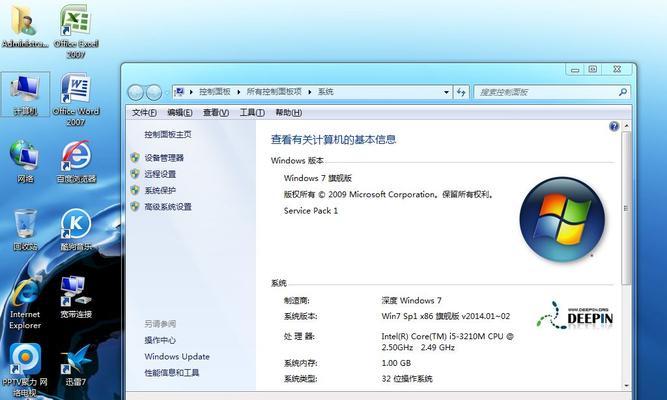The image size is (667, 400).
Task: Launch Office Word 2007 desktop shortcut
Action: pos(76,99)
